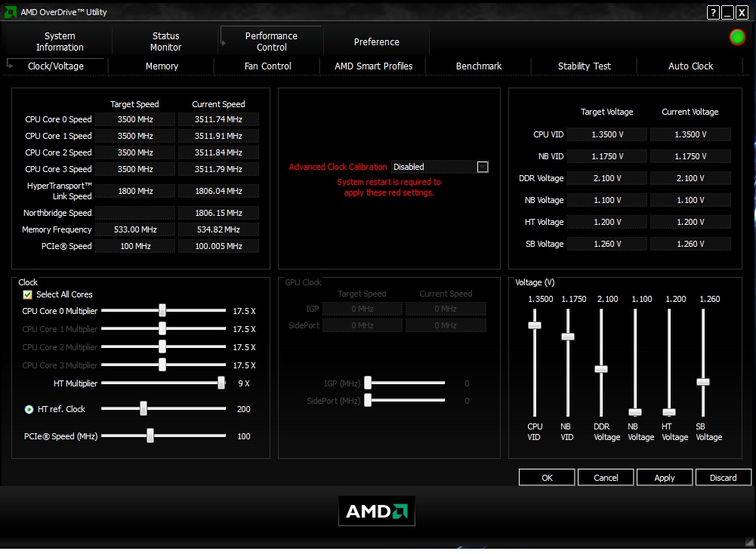Click the SB Voltage slider handle
The image size is (756, 554).
pyautogui.click(x=703, y=382)
